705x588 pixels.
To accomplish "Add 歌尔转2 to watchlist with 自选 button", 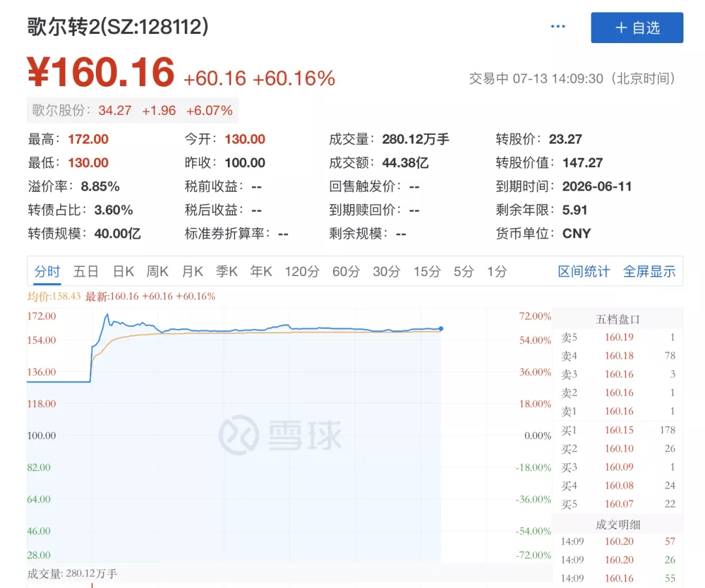I will pyautogui.click(x=636, y=28).
